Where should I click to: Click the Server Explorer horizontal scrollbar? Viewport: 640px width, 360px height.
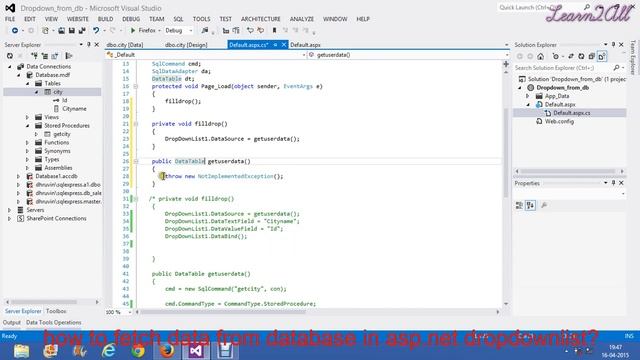[44, 302]
